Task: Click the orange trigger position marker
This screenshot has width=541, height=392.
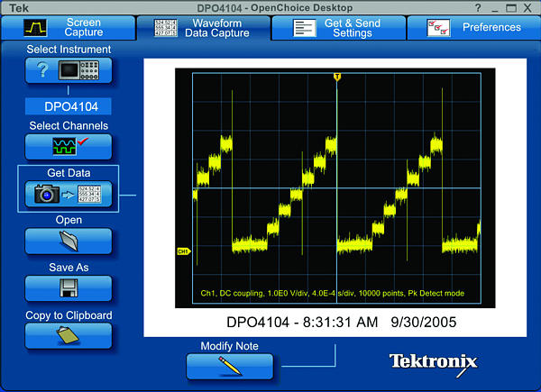Action: (x=336, y=77)
